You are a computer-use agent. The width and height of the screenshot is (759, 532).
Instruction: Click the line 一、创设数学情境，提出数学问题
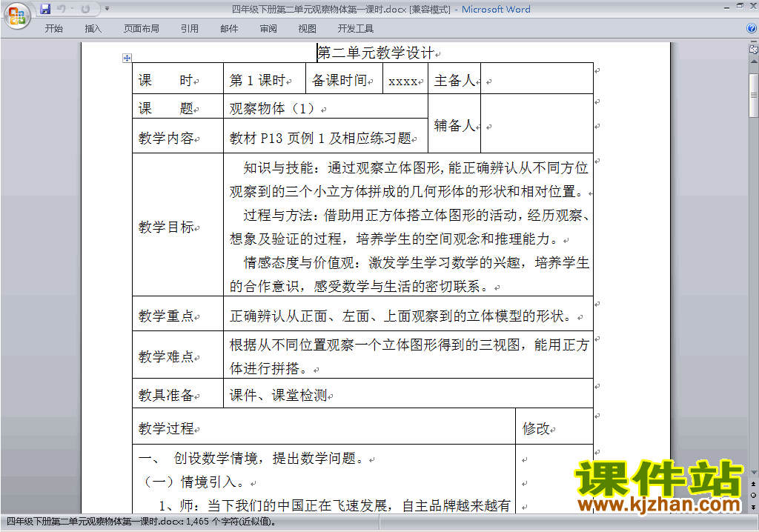pyautogui.click(x=251, y=458)
